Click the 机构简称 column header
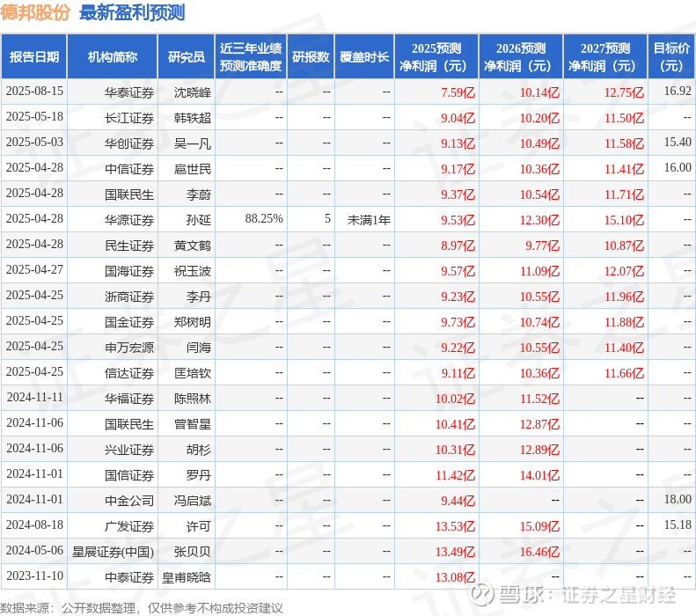The image size is (696, 616). (113, 57)
